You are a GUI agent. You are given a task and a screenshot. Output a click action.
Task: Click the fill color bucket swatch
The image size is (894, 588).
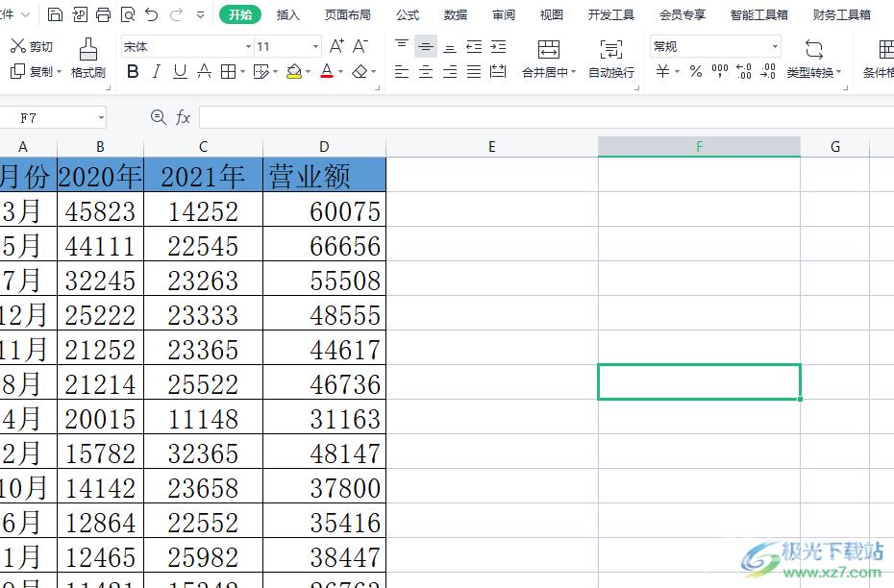click(x=294, y=71)
